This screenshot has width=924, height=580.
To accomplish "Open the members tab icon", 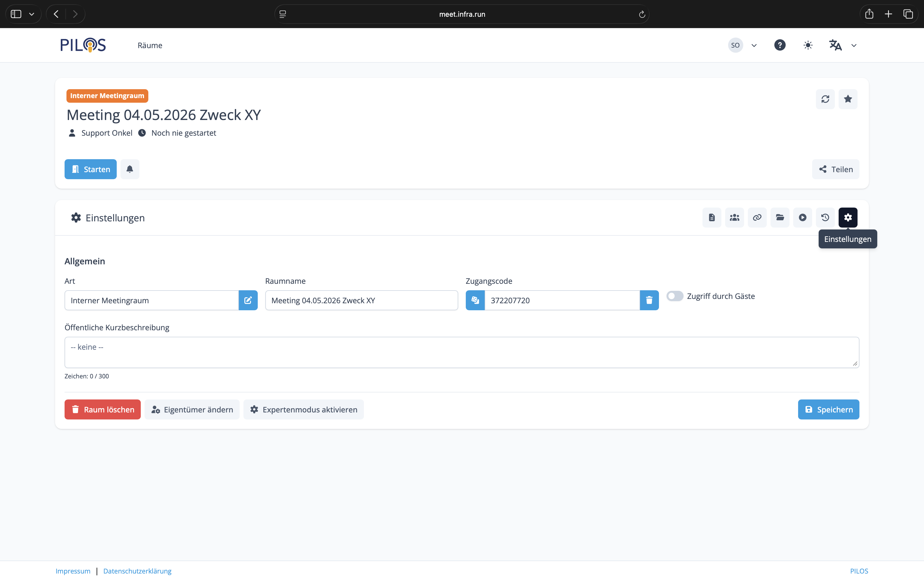I will click(734, 218).
